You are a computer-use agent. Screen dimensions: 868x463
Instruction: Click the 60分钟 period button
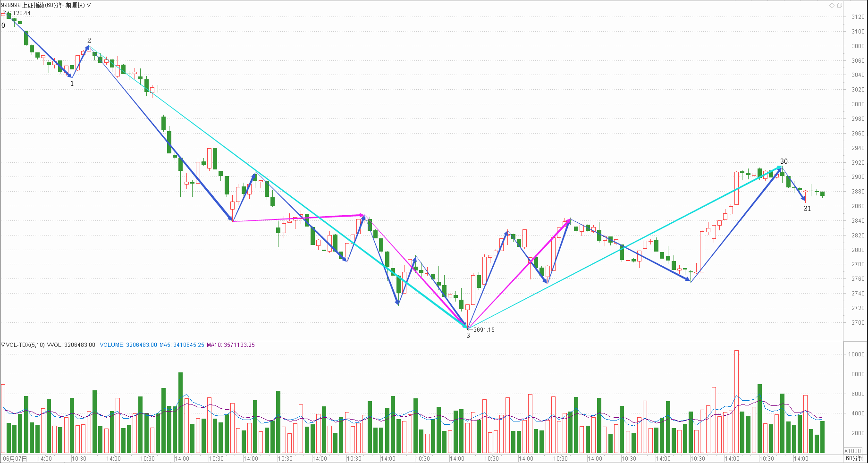(x=854, y=458)
